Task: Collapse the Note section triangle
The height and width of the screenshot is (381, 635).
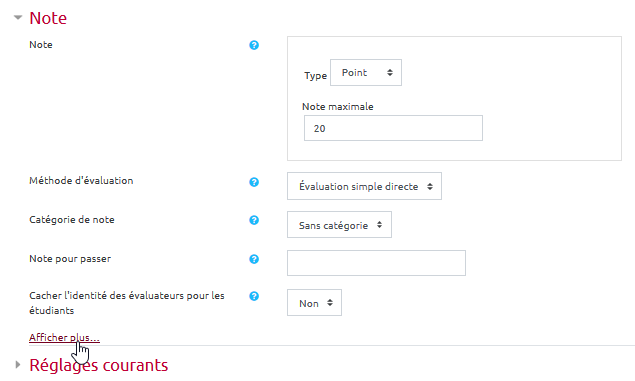Action: point(18,17)
